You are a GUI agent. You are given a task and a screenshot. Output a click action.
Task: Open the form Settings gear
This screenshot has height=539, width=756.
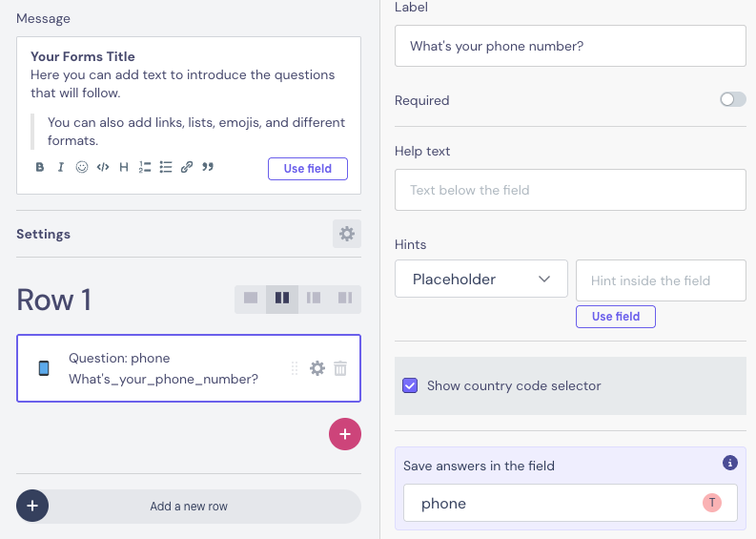(x=347, y=234)
